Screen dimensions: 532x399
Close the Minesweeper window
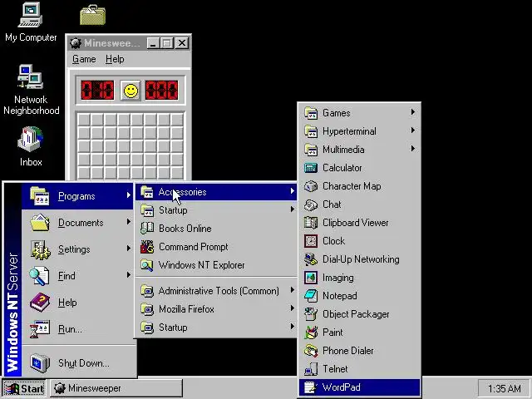tap(183, 43)
